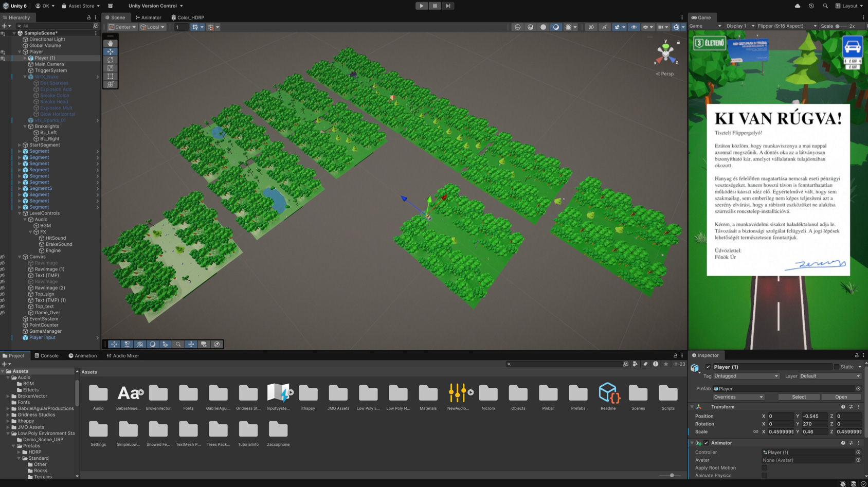
Task: Open the Audio Mixer tab
Action: 123,356
